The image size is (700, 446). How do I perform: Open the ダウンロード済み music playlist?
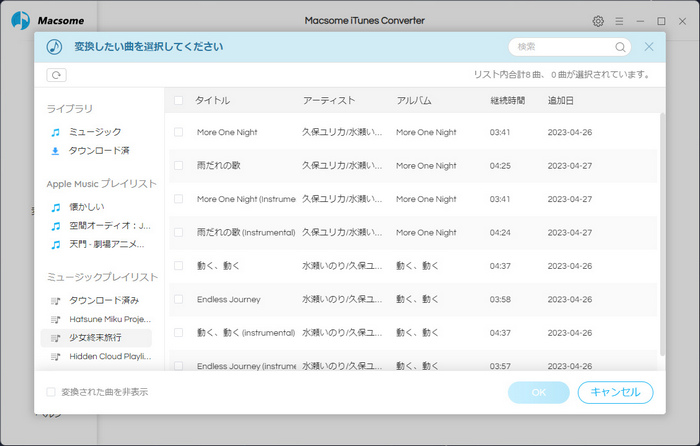coord(104,301)
